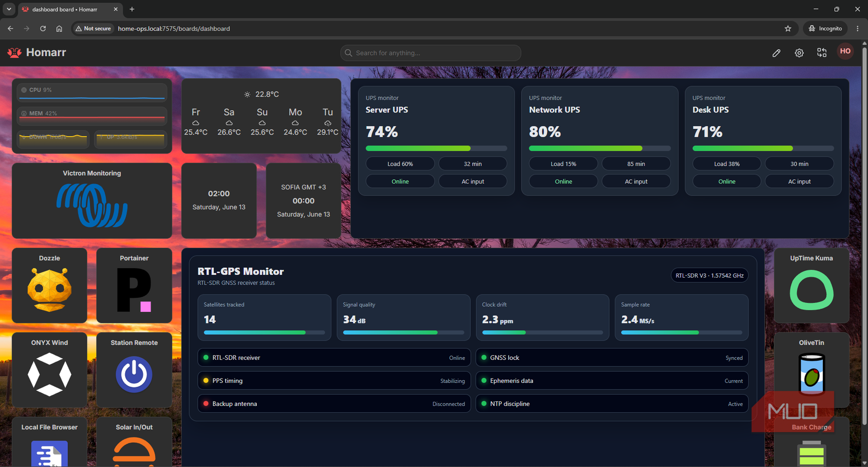Viewport: 868px width, 467px height.
Task: Launch the Dozzle app
Action: coord(49,285)
